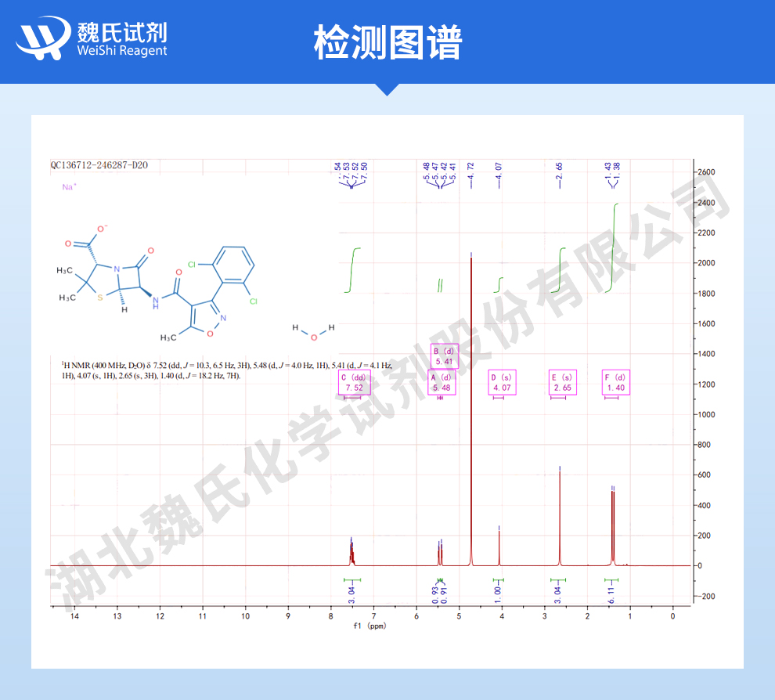
Task: Select the 1H NMR description text
Action: tap(227, 370)
